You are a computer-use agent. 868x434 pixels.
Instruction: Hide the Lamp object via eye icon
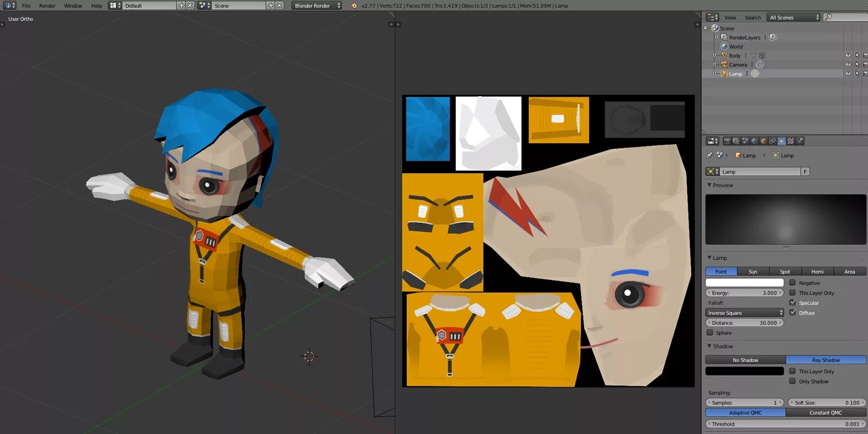tap(848, 74)
